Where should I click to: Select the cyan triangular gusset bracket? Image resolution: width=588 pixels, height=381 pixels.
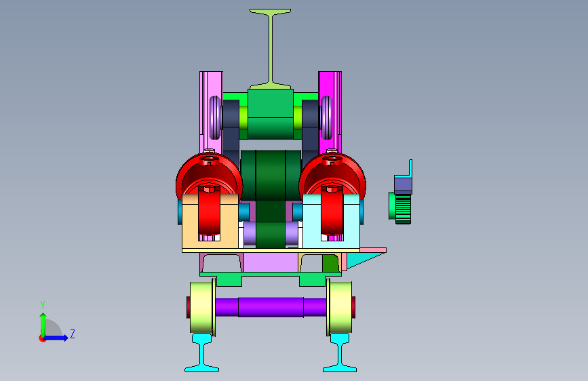(360, 260)
